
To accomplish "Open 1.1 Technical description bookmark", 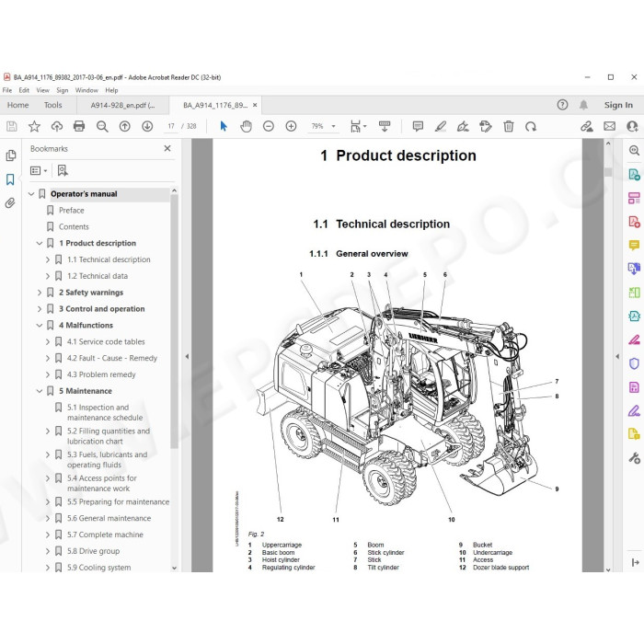I will 109,259.
